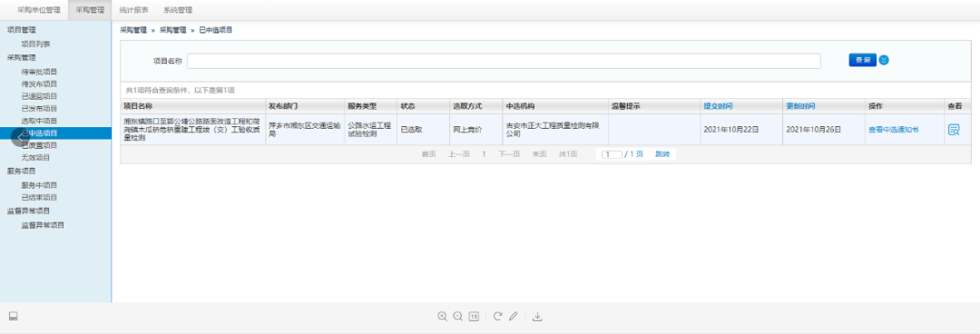This screenshot has height=334, width=980.
Task: Open 已结束项目 in the sidebar
Action: [39, 197]
